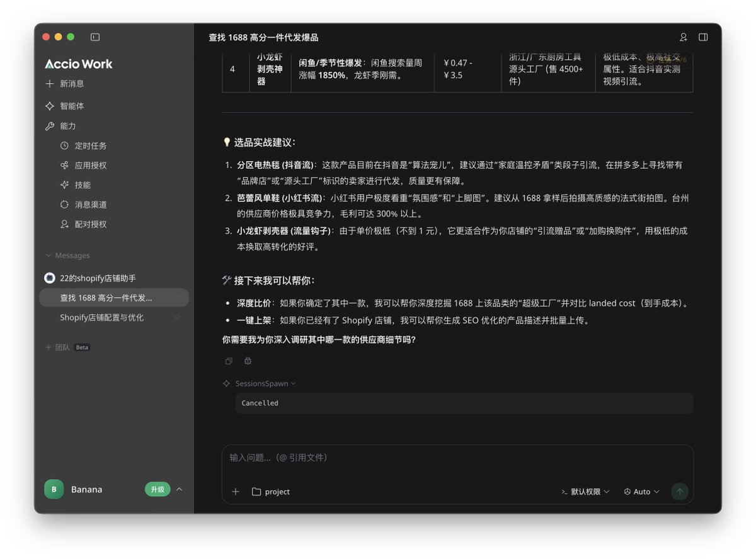Start a new message (新消息)
This screenshot has width=756, height=559.
64,84
